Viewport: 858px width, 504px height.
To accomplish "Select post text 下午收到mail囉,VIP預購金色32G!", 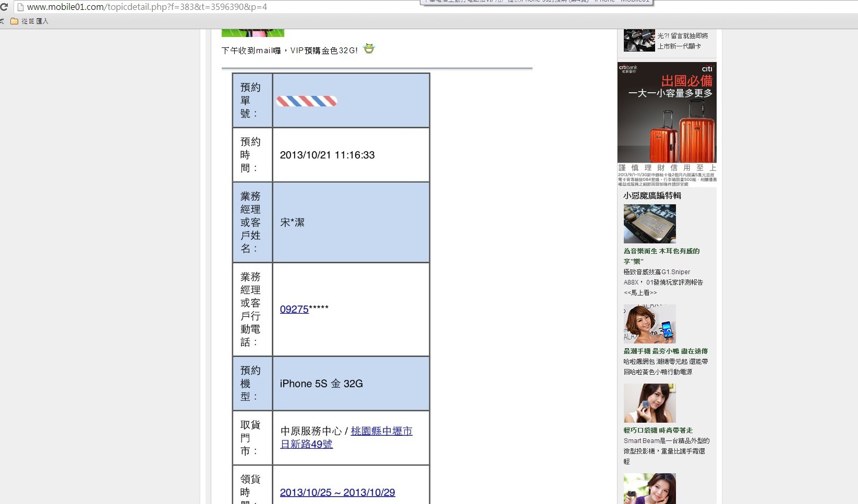I will tap(289, 51).
